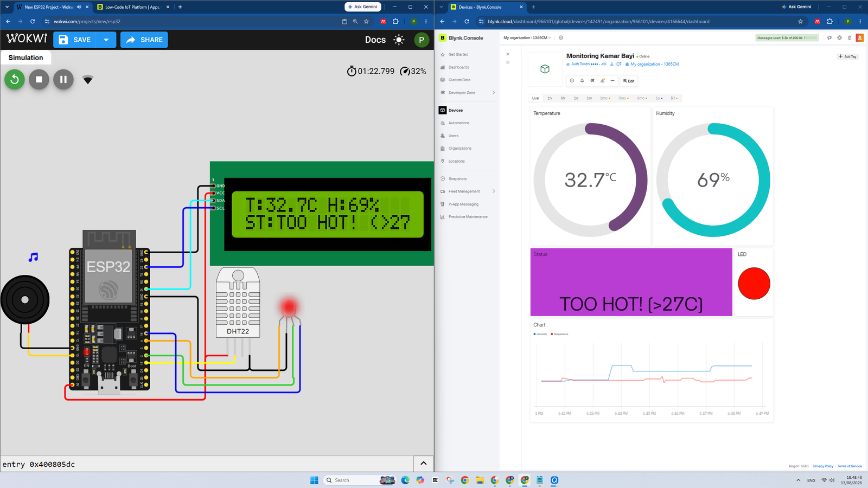Click the developer tools icon in device toolbar
This screenshot has height=488, width=868.
[592, 81]
